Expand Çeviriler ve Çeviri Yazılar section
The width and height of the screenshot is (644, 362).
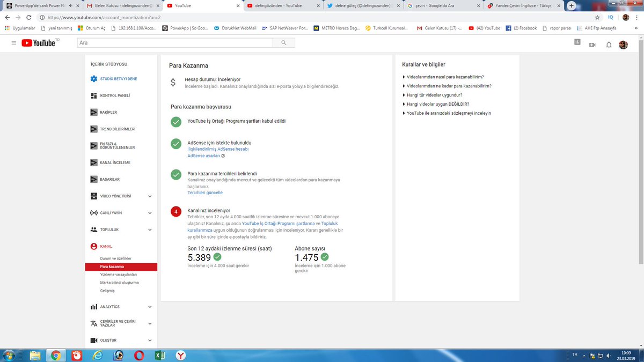point(150,323)
